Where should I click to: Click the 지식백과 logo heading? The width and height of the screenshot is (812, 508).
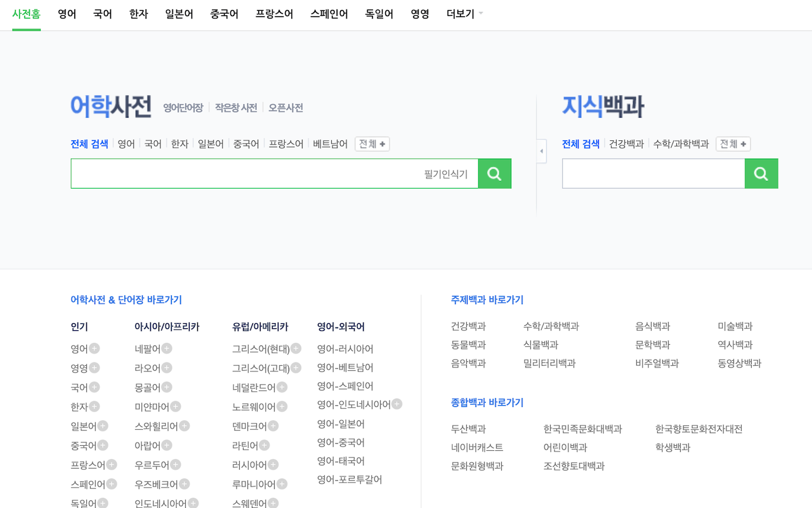(603, 106)
